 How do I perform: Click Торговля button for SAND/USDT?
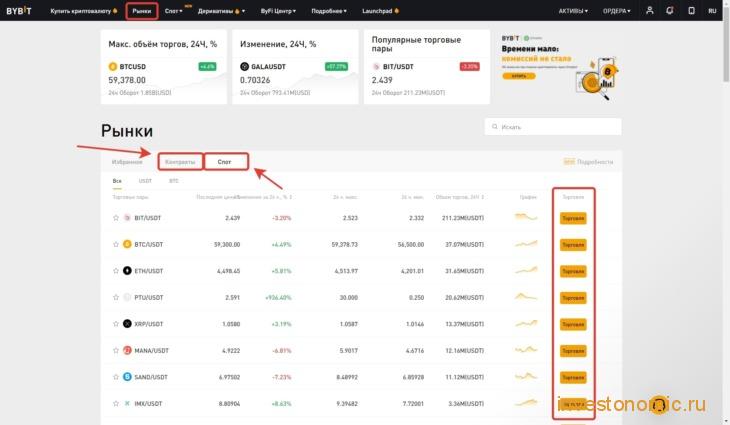tap(573, 378)
